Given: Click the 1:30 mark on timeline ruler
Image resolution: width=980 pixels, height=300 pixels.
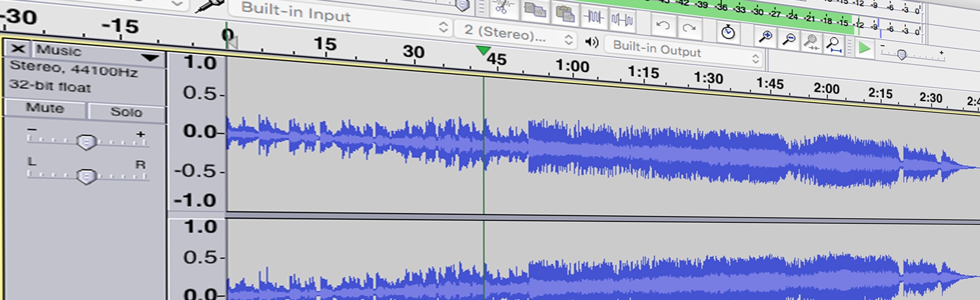Looking at the screenshot, I should pos(708,78).
